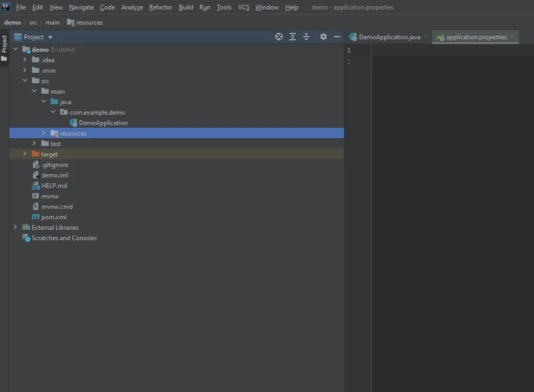Click the blue java source folder icon
This screenshot has height=392, width=534.
(x=54, y=102)
